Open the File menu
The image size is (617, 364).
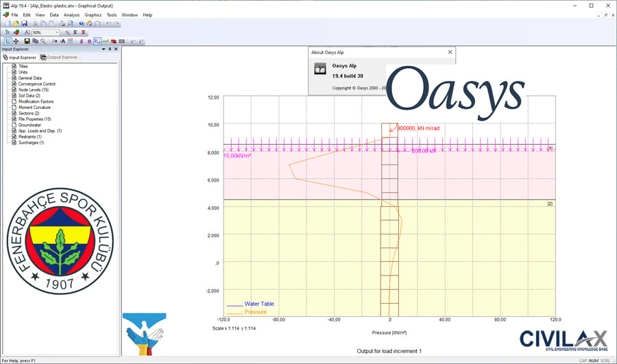click(14, 15)
